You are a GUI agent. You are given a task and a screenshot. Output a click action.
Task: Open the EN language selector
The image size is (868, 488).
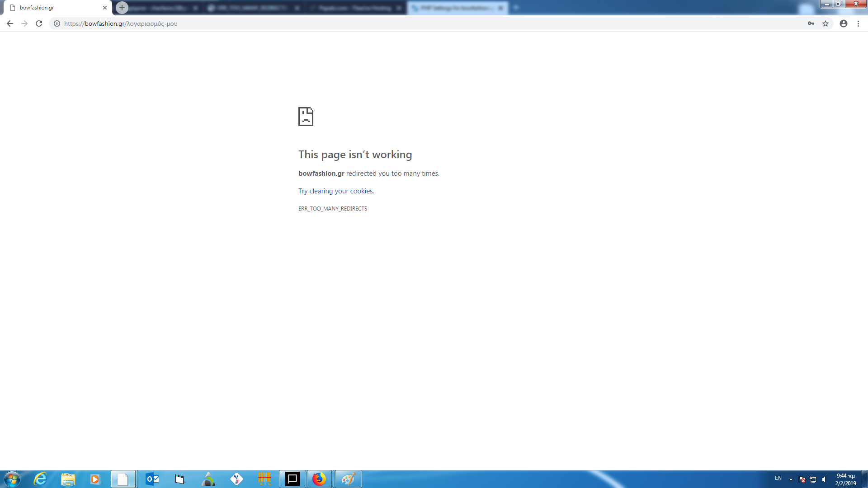[778, 478]
